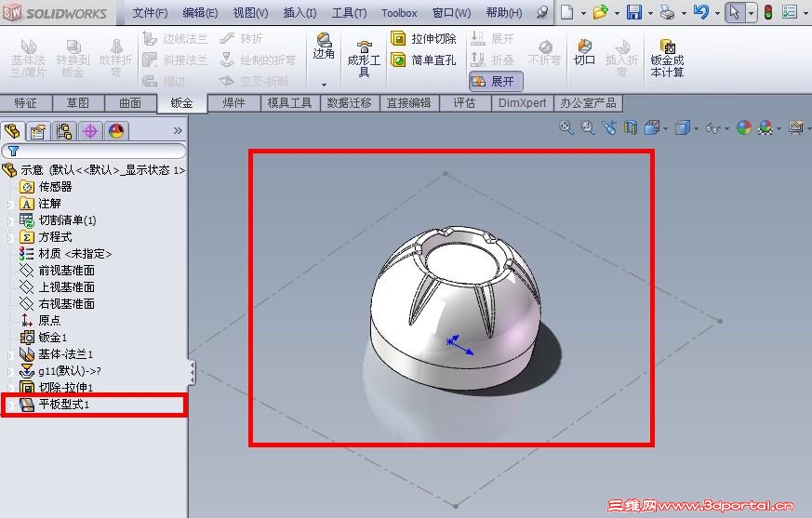Open the FeatureManager design tree tab

(x=12, y=131)
